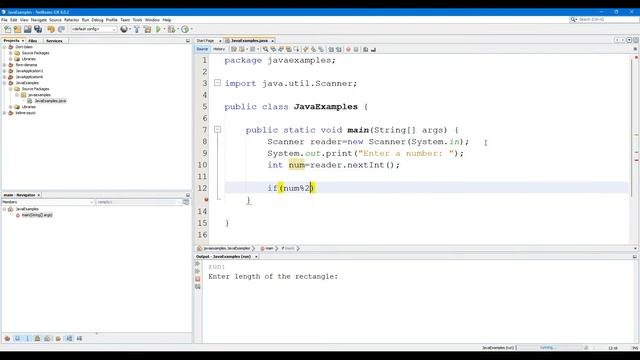Screen dimensions: 640x360
Task: Click the Build Project hammer icon
Action: 137,29
